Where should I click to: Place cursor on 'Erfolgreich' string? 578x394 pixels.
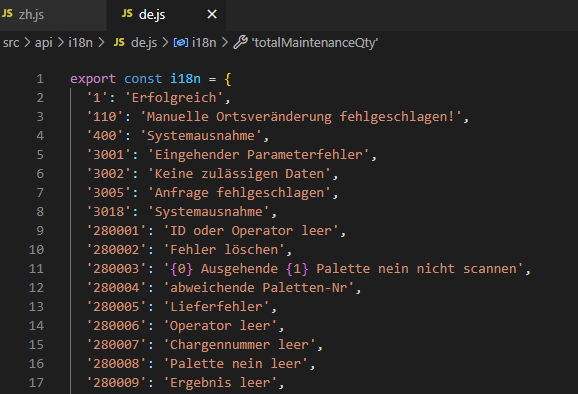click(x=174, y=98)
